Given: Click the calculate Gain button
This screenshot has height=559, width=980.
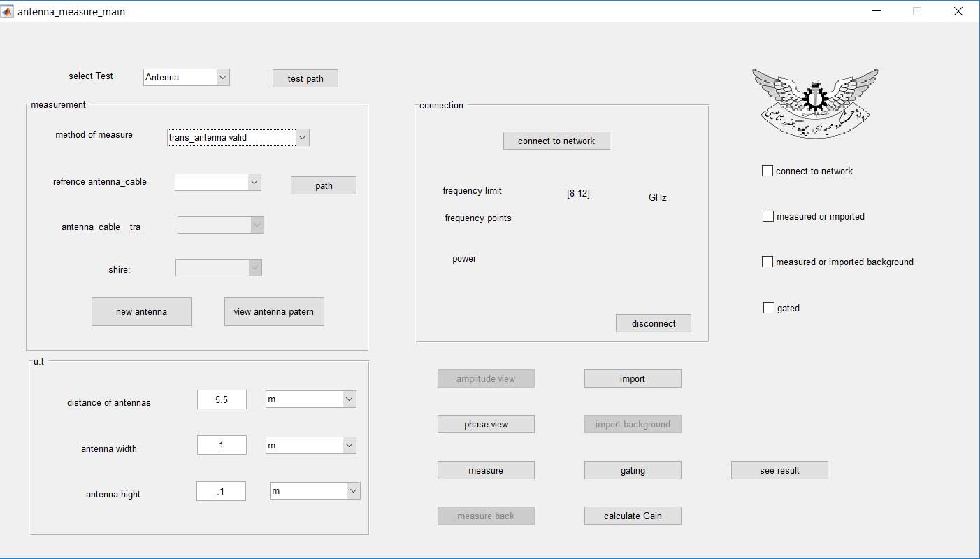Looking at the screenshot, I should [633, 516].
